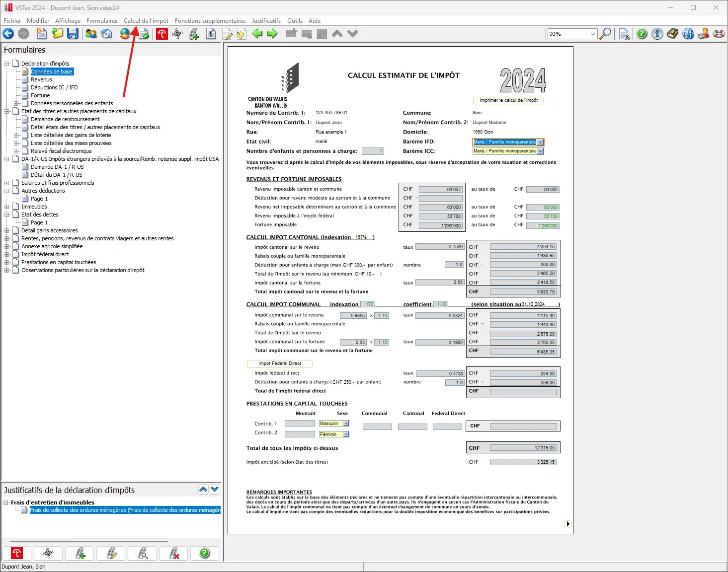Click the red lifebuoy support icon

(719, 34)
